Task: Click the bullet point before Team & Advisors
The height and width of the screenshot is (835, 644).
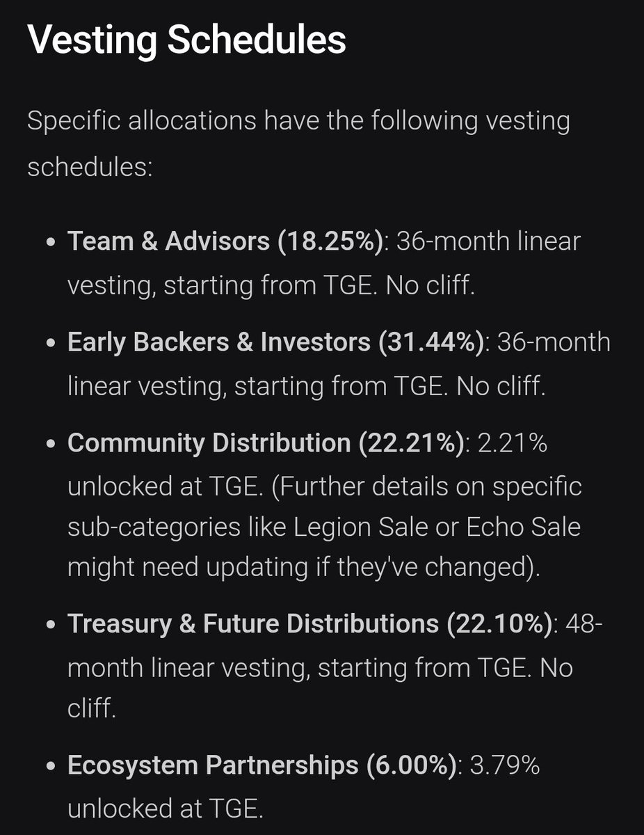Action: pos(49,242)
